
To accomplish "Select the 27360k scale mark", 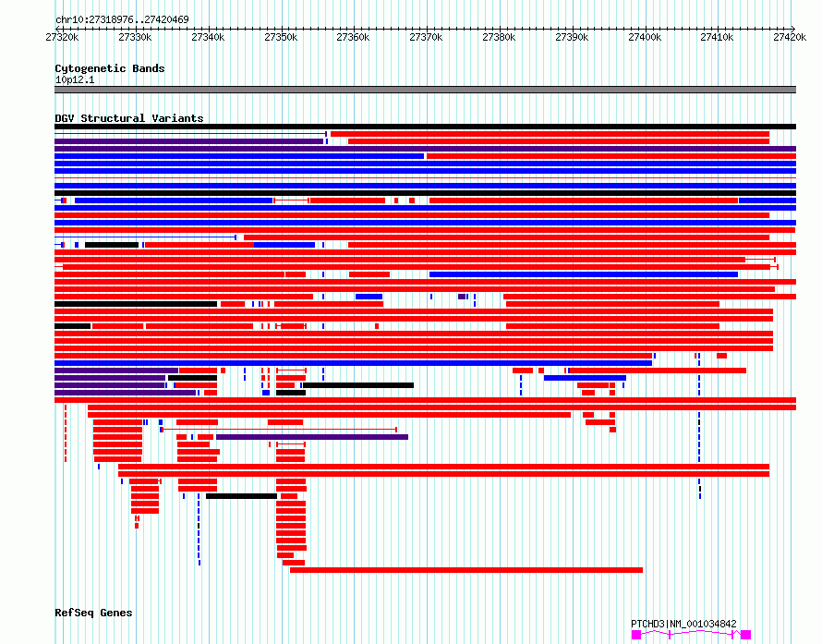I will click(353, 37).
